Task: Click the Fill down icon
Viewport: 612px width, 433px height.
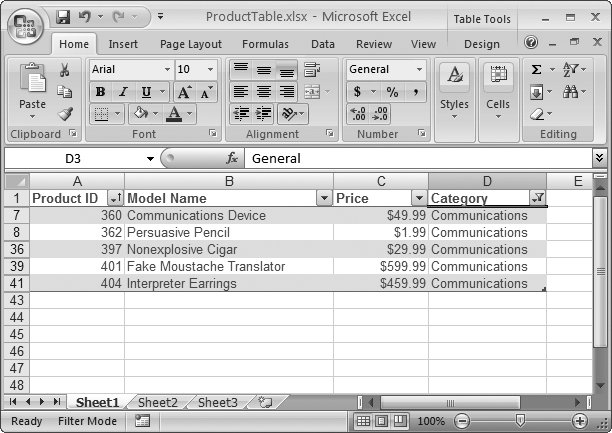Action: click(537, 92)
